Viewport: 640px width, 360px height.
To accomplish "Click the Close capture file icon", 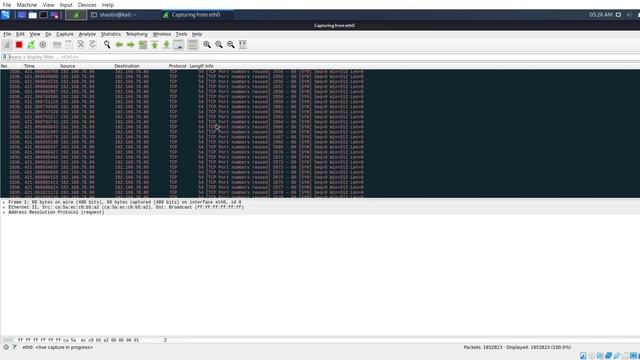I will [x=81, y=45].
